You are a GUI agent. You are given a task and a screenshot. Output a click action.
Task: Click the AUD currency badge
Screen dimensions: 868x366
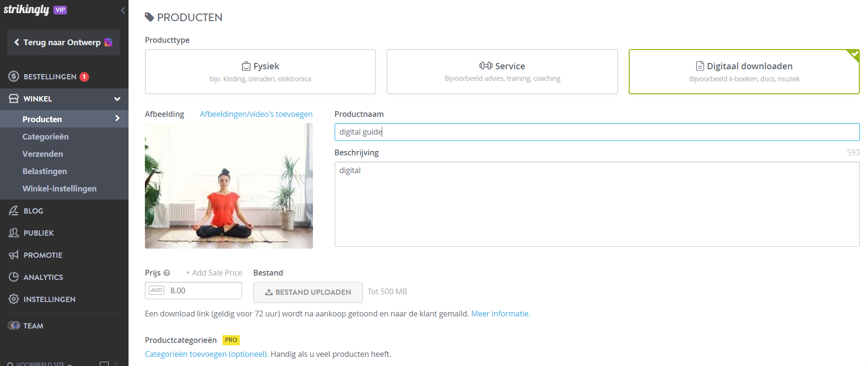click(156, 290)
